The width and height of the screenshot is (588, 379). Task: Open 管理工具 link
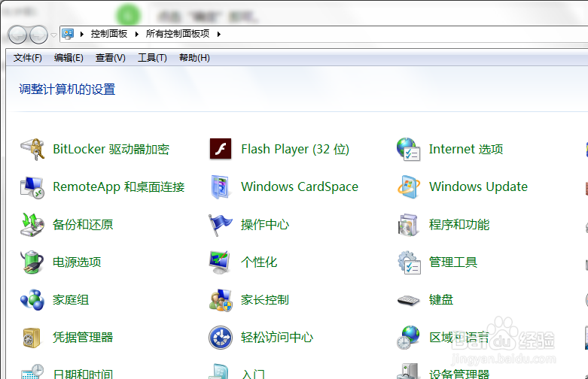pyautogui.click(x=453, y=262)
